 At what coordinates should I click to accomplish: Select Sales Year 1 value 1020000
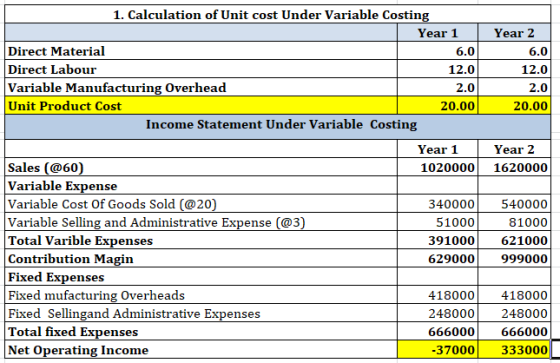438,167
